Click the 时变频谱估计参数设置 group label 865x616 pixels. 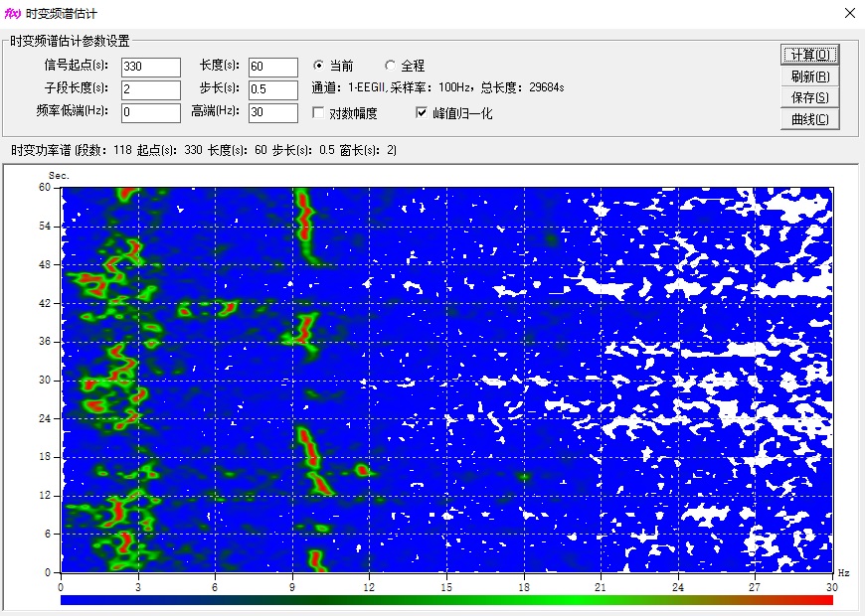pos(70,42)
